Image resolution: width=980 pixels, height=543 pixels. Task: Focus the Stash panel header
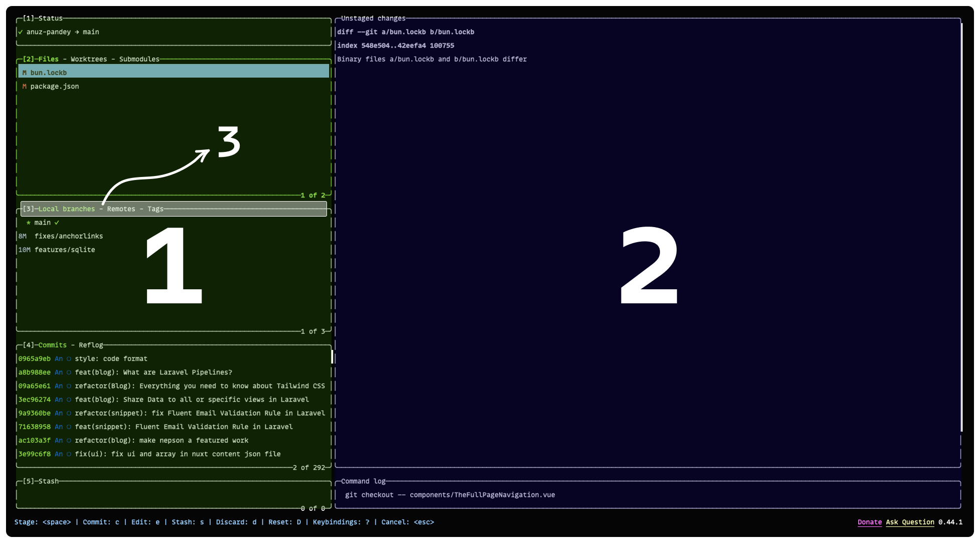pyautogui.click(x=48, y=481)
